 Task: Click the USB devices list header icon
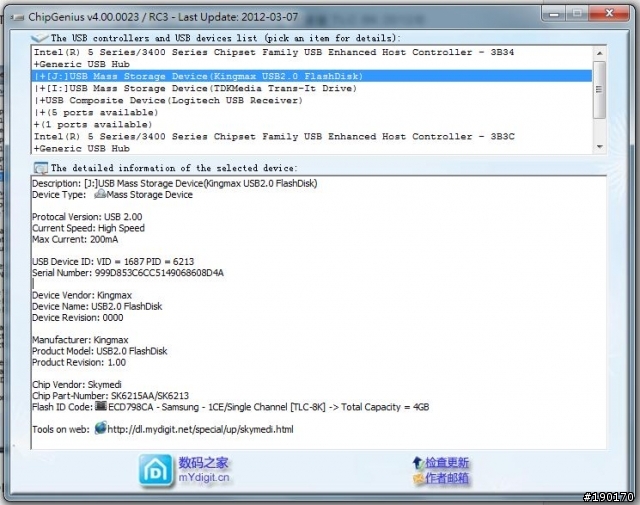(40, 38)
